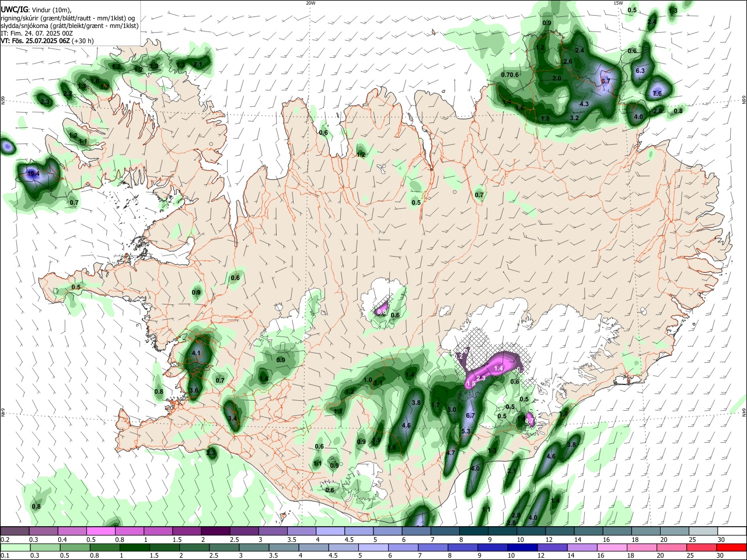Click the 3.6 precipitation value

[x=194, y=390]
